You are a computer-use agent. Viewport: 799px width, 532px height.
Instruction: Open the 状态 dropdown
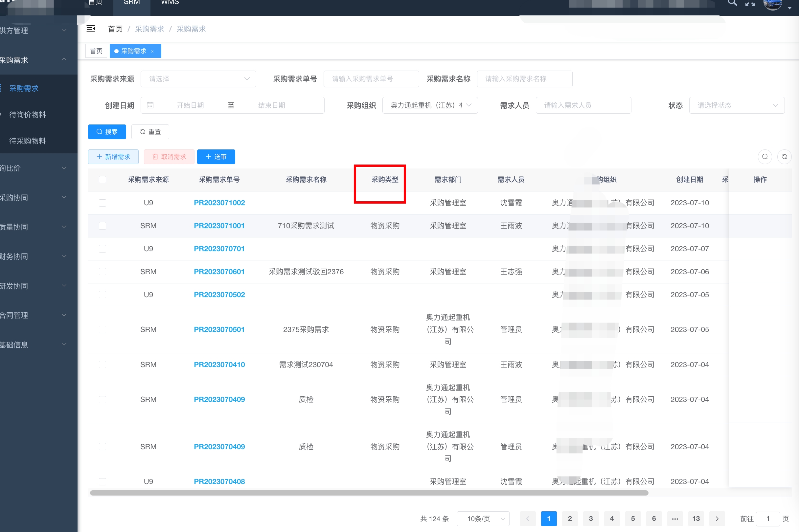[x=737, y=105]
